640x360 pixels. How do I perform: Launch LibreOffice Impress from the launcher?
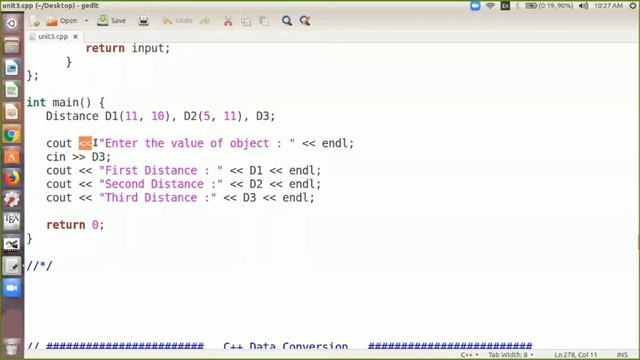tap(11, 112)
